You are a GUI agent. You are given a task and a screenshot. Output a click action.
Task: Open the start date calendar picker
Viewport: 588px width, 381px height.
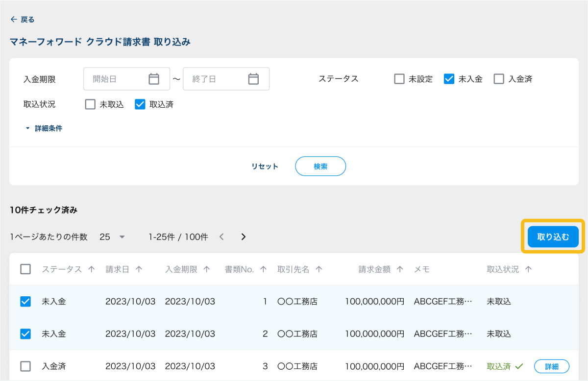coord(154,79)
